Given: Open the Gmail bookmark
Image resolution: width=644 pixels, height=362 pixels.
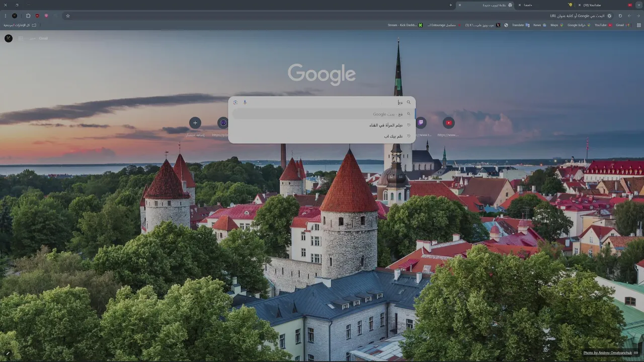Looking at the screenshot, I should pyautogui.click(x=622, y=25).
